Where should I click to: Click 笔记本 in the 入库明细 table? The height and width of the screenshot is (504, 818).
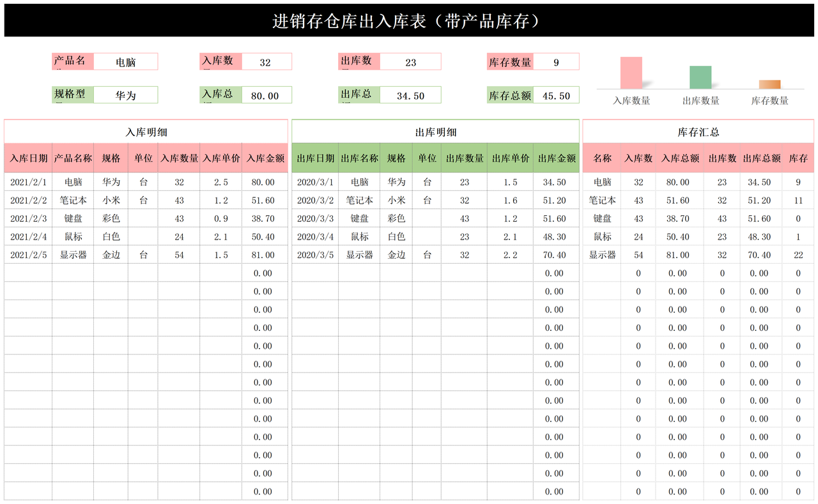[73, 201]
